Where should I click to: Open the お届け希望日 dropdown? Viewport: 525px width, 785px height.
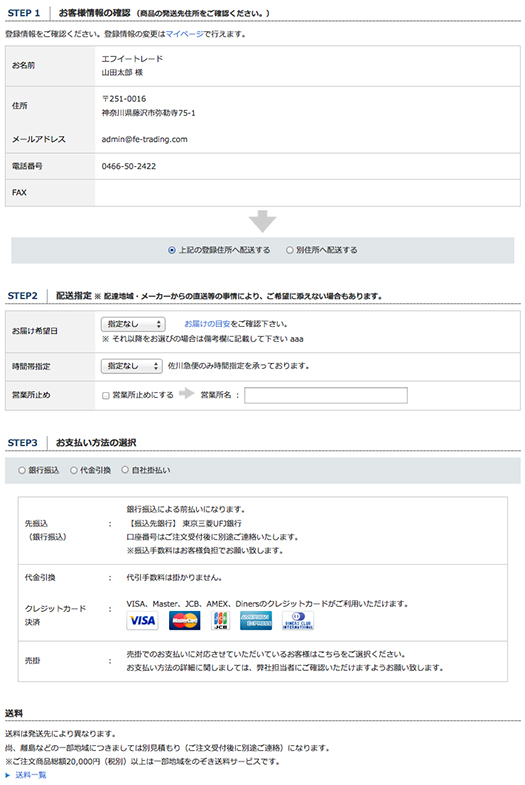[x=133, y=324]
